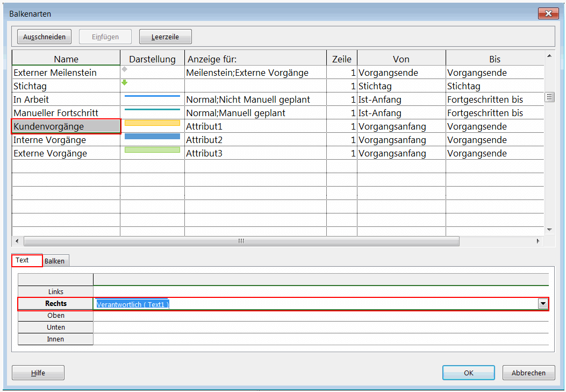This screenshot has width=566, height=392.
Task: Confirm with the OK button
Action: pyautogui.click(x=468, y=373)
